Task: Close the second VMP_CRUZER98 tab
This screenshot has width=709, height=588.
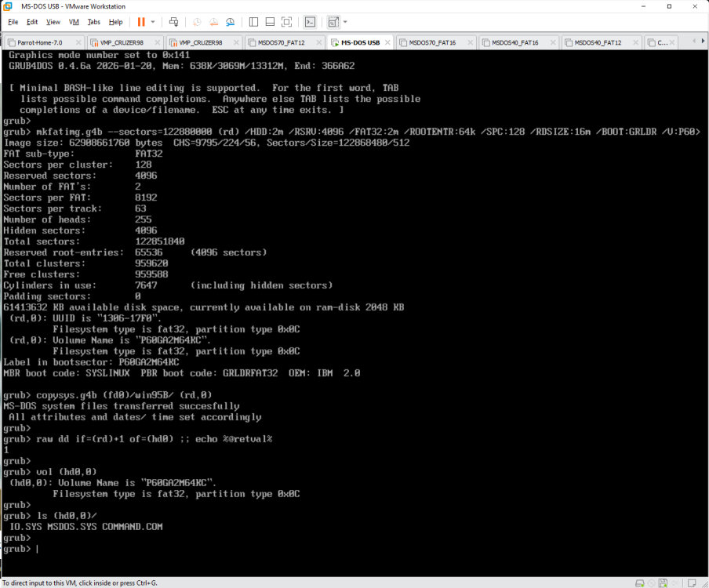Action: click(x=236, y=42)
